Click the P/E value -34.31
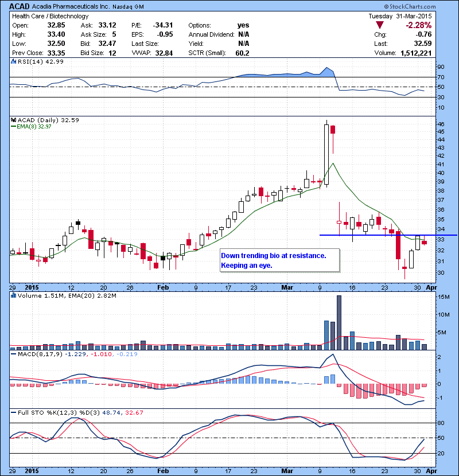 tap(163, 25)
